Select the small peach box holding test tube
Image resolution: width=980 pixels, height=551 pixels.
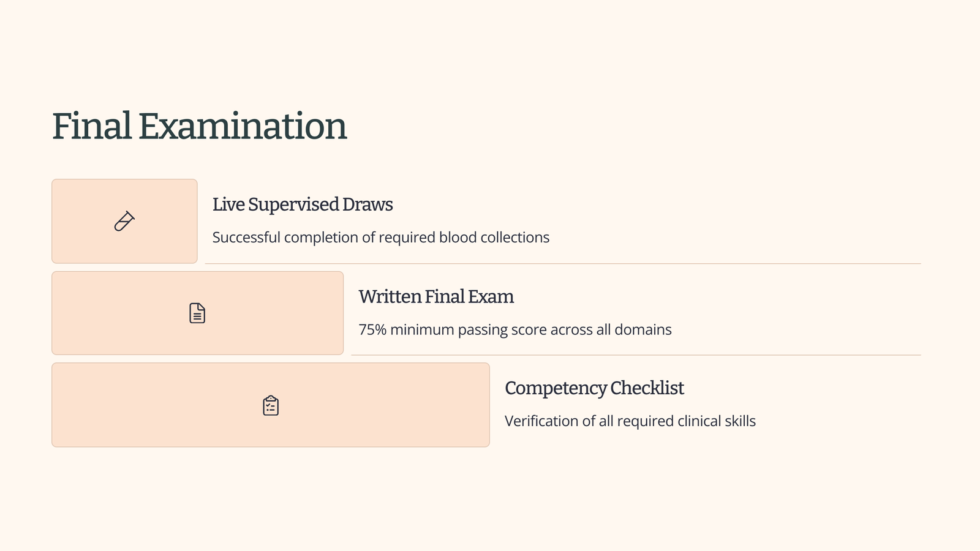click(x=124, y=221)
